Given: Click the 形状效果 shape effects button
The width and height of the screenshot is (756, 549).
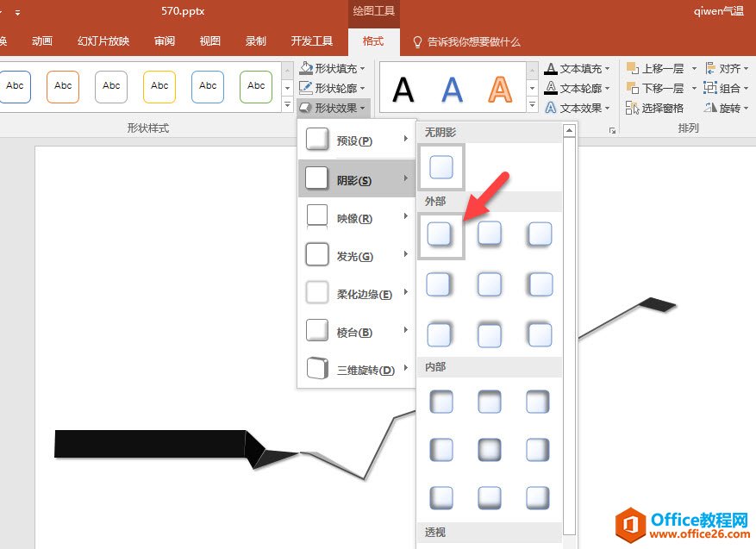Looking at the screenshot, I should 333,108.
